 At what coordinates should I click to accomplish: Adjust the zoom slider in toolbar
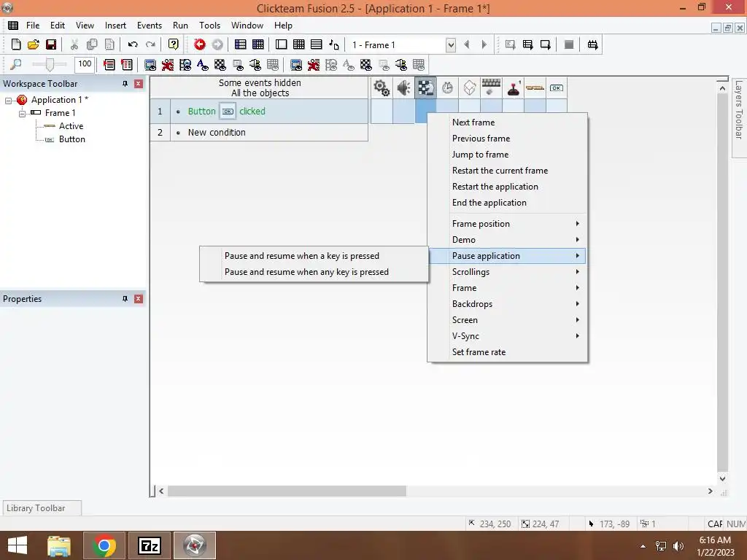pos(49,64)
